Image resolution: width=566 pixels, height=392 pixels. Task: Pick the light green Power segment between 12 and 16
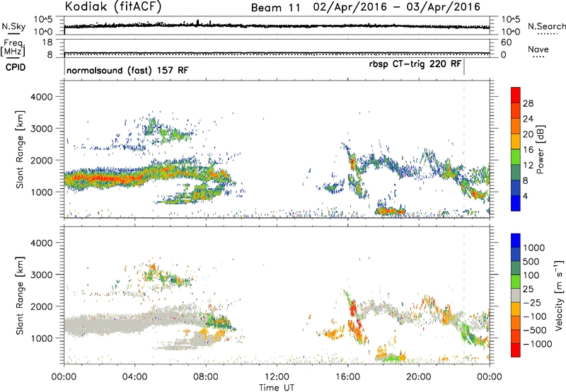[x=516, y=157]
